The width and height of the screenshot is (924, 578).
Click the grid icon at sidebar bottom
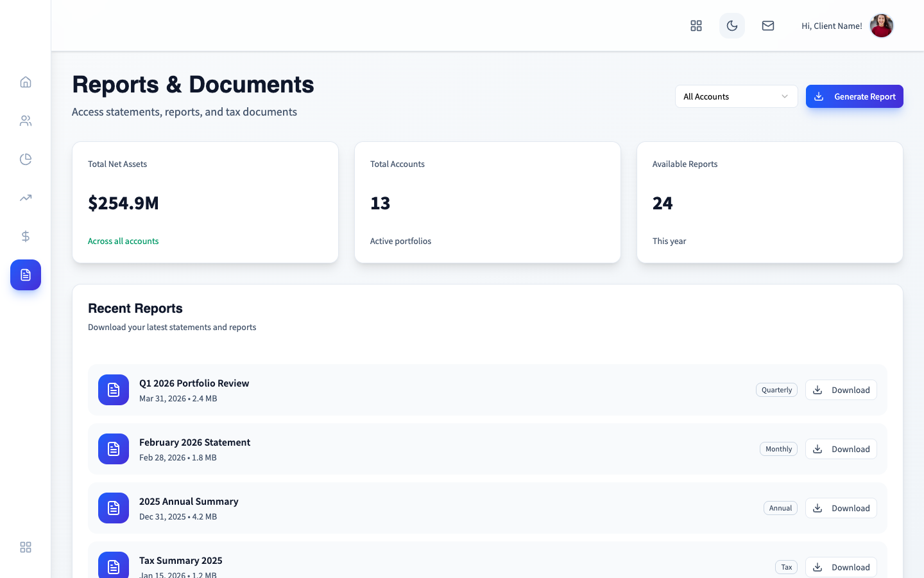click(26, 547)
